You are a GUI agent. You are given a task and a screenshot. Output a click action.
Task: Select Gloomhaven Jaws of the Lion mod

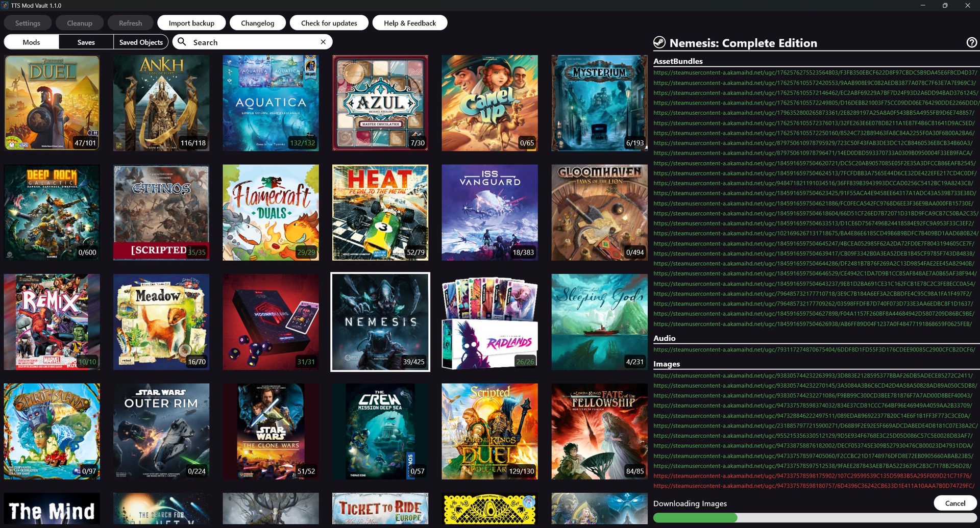[x=599, y=212]
